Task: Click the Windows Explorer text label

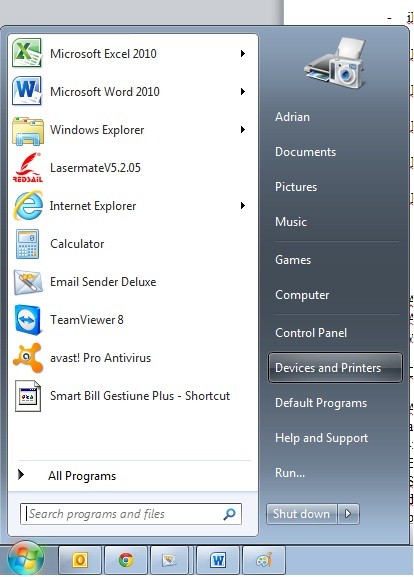Action: tap(97, 130)
